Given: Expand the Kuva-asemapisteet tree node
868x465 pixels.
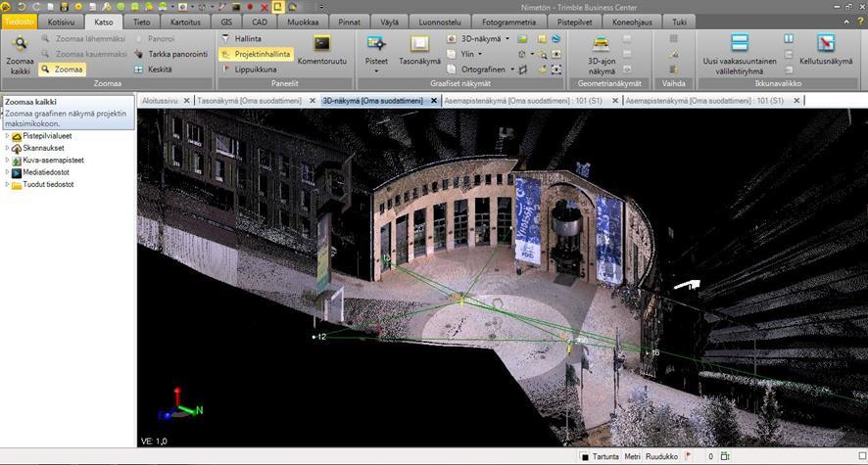Looking at the screenshot, I should 7,160.
